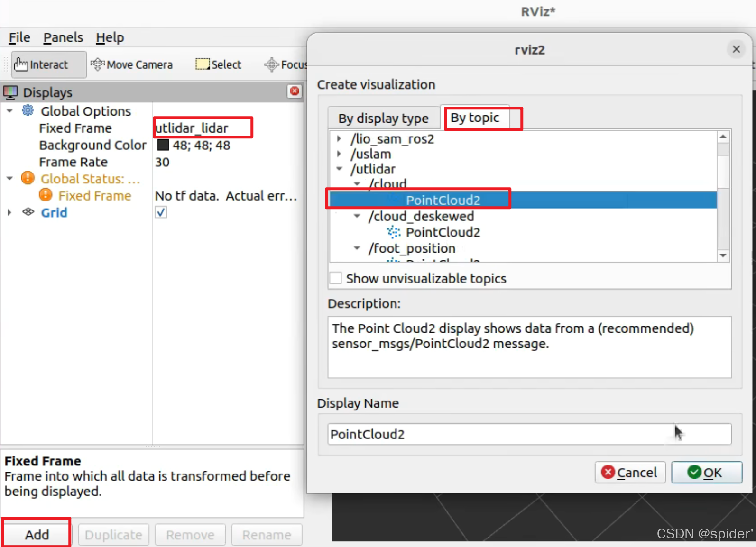Screen dimensions: 756x547
Task: Toggle the Grid display checkbox
Action: 161,212
